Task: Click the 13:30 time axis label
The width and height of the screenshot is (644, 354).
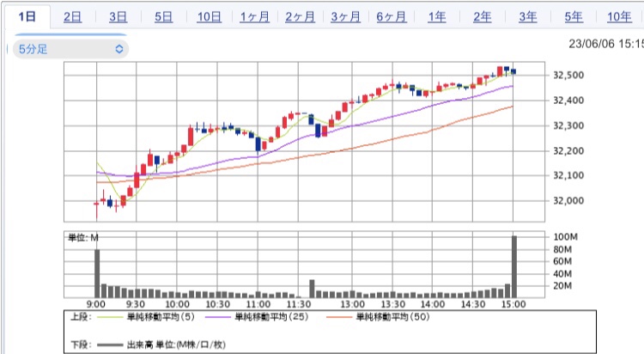Action: [393, 304]
